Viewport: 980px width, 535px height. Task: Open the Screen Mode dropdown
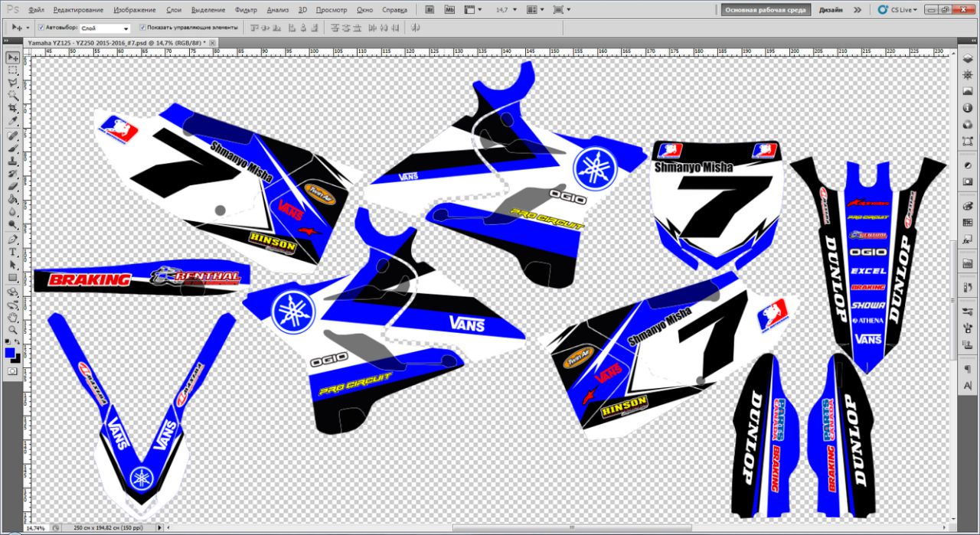pyautogui.click(x=561, y=10)
